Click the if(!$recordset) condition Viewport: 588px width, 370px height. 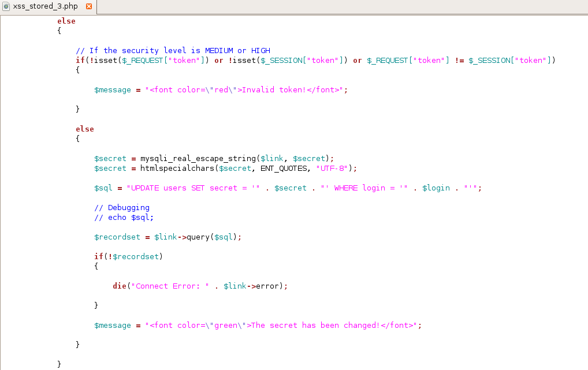[128, 256]
